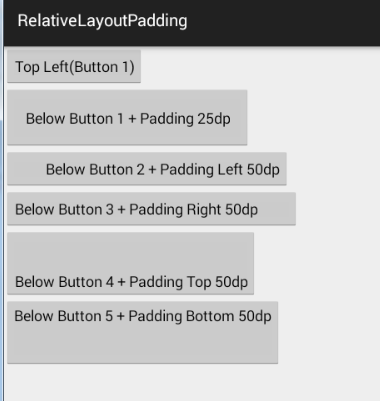Tap the button with 25dp padding
Viewport: 380px width, 401px height.
coord(127,117)
